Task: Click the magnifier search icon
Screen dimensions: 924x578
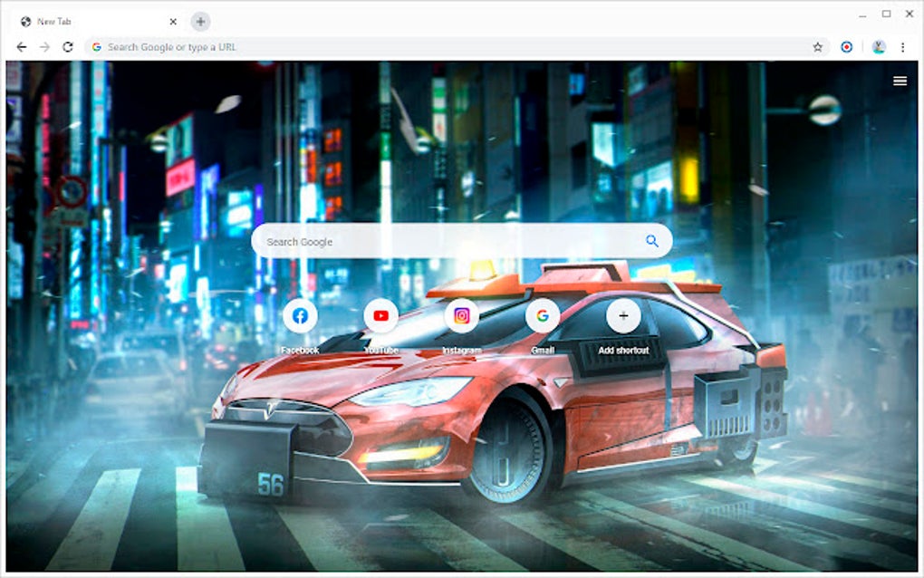Action: (651, 241)
